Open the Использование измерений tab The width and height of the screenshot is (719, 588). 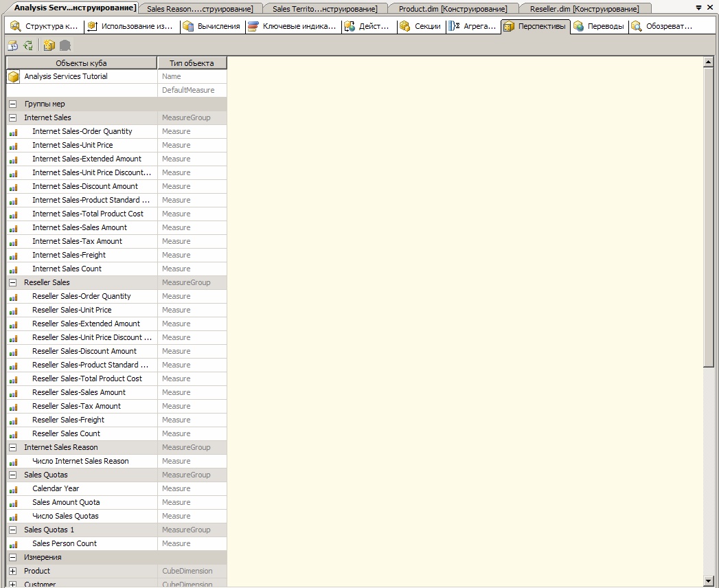point(130,27)
